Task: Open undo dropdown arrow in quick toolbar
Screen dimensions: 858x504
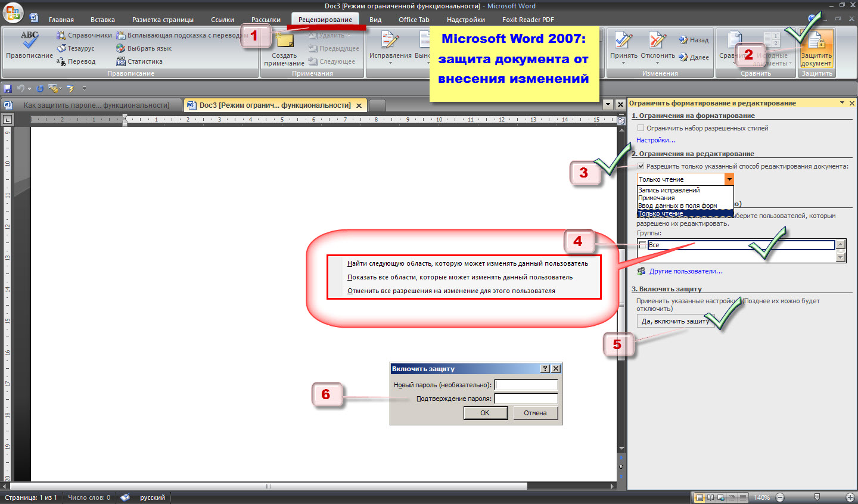Action: point(29,89)
